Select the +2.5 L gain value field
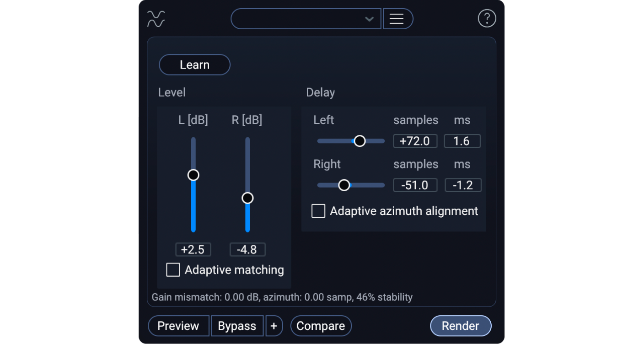 193,249
